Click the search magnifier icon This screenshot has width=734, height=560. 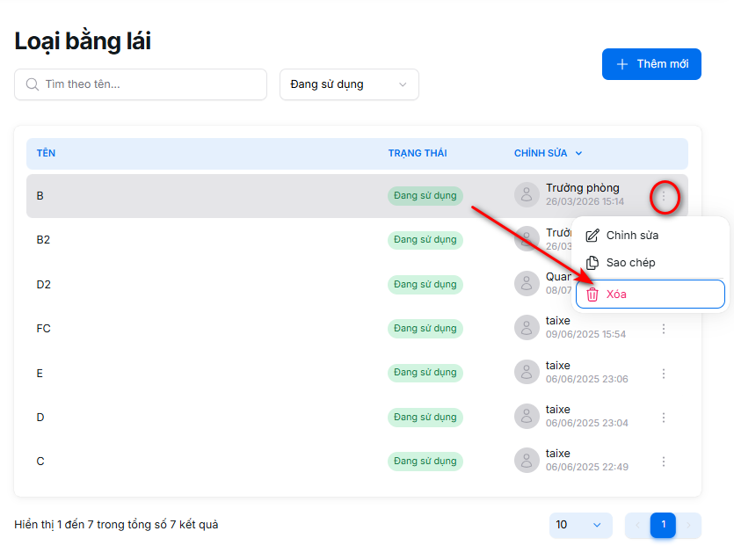33,84
